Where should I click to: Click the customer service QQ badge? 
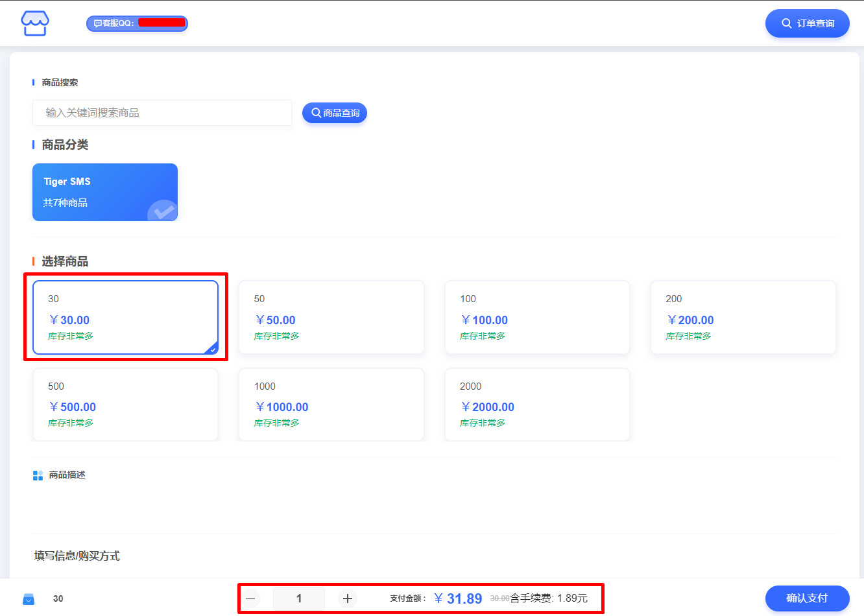tap(137, 23)
